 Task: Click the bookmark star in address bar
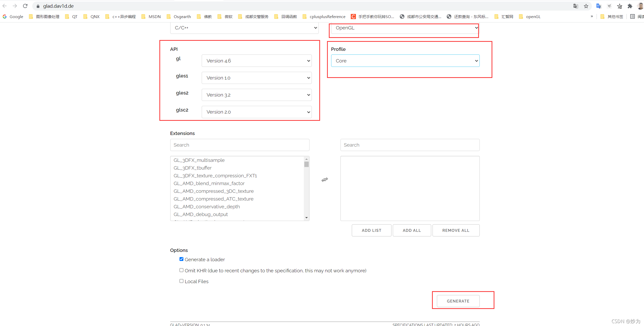[586, 6]
